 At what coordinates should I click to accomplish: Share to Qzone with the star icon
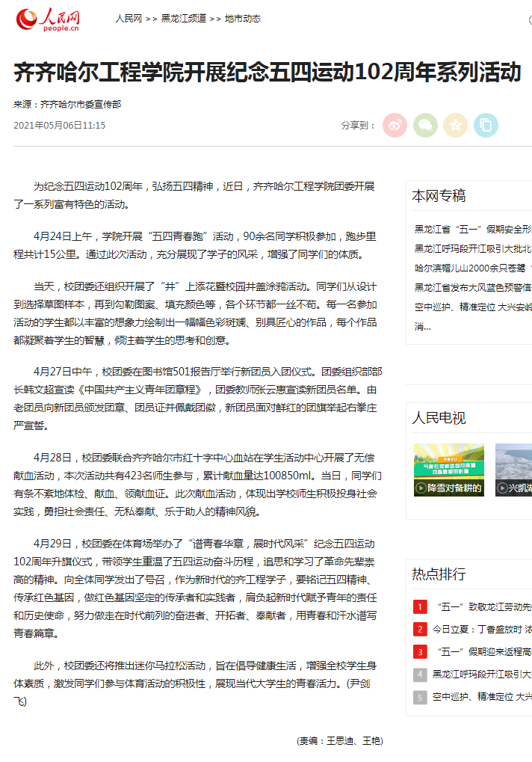click(455, 125)
